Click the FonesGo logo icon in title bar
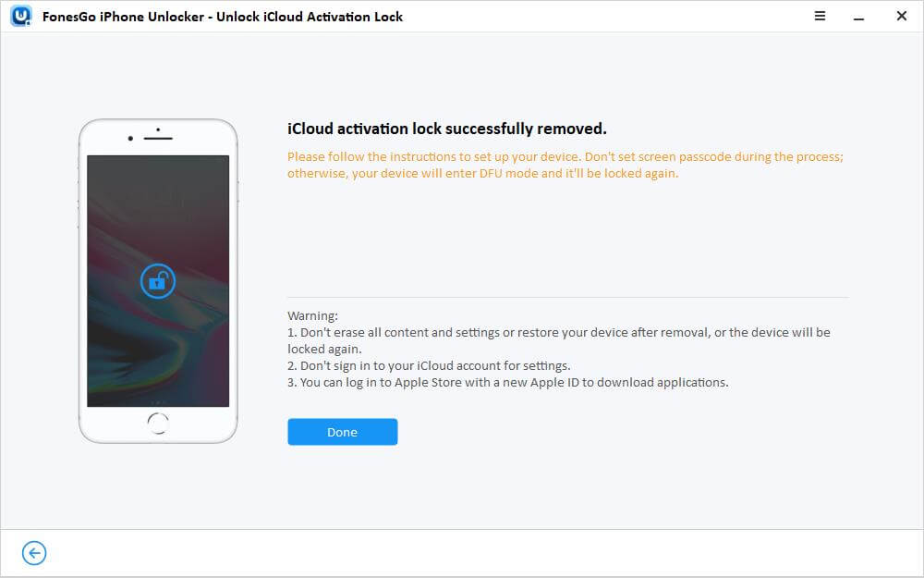The image size is (924, 578). (x=18, y=16)
